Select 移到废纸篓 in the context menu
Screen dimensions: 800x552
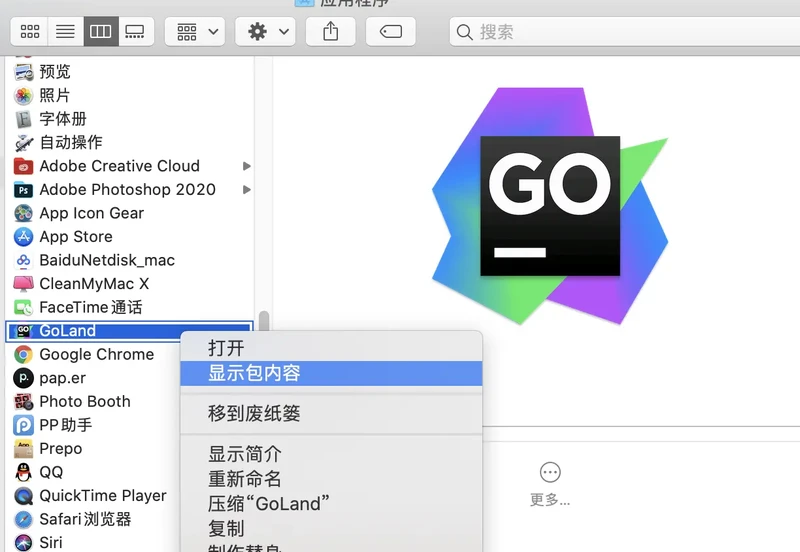[254, 413]
